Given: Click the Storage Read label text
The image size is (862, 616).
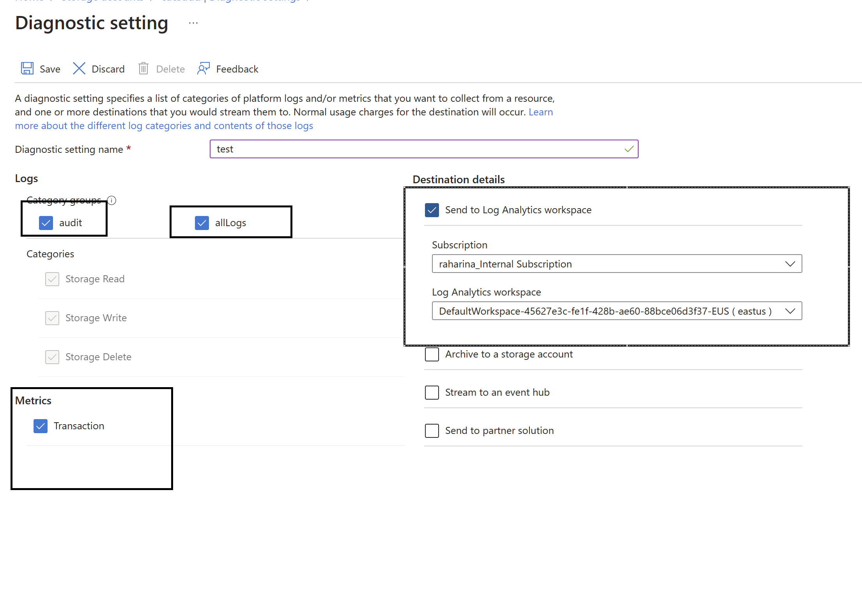Looking at the screenshot, I should (x=95, y=279).
